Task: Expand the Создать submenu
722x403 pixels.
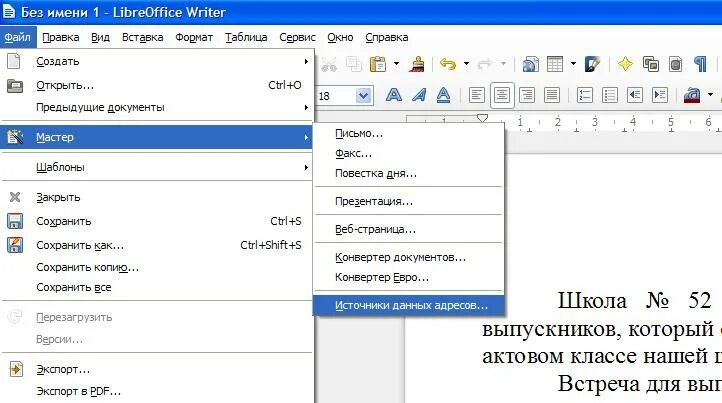Action: [157, 61]
